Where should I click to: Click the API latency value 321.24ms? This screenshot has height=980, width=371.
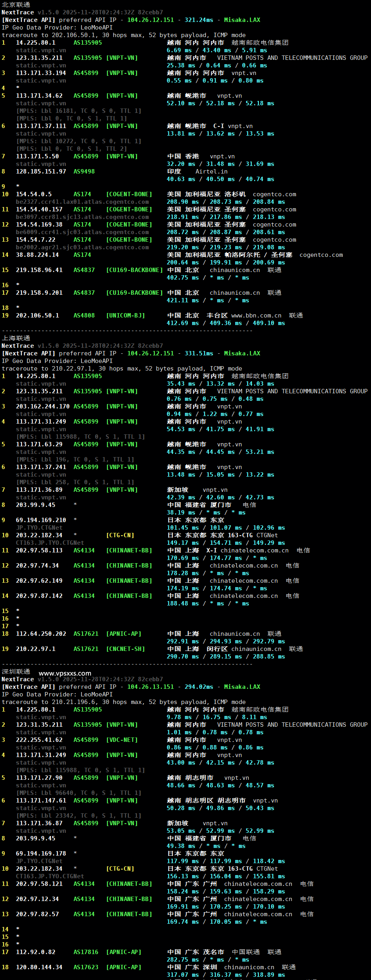pyautogui.click(x=199, y=20)
